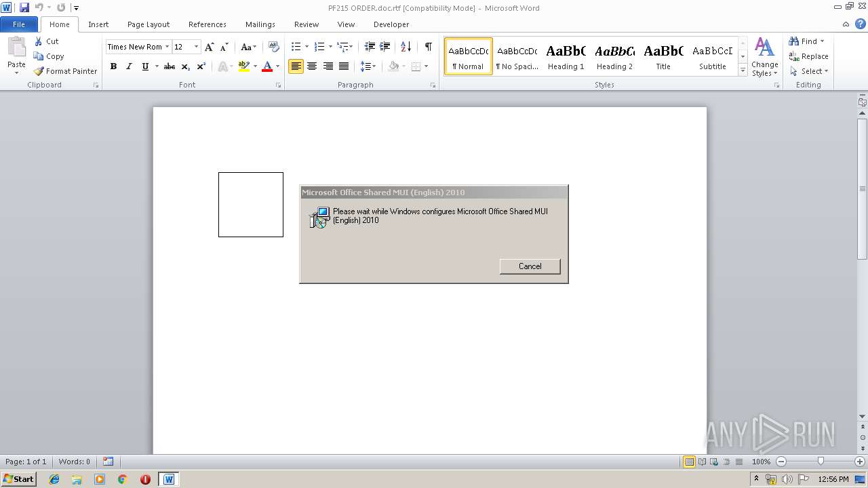This screenshot has height=488, width=868.
Task: Click Clear Formatting icon
Action: (274, 47)
